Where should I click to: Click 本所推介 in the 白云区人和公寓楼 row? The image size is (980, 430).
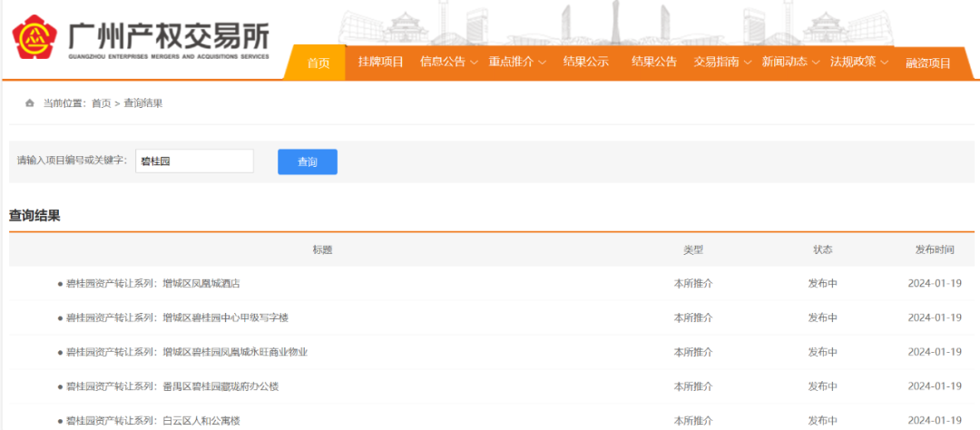pos(693,421)
